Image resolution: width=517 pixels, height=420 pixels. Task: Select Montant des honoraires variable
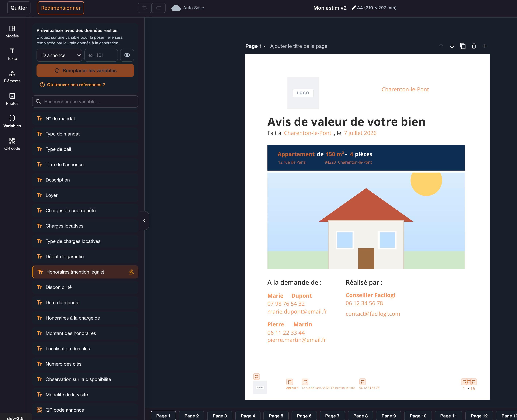[x=85, y=333]
